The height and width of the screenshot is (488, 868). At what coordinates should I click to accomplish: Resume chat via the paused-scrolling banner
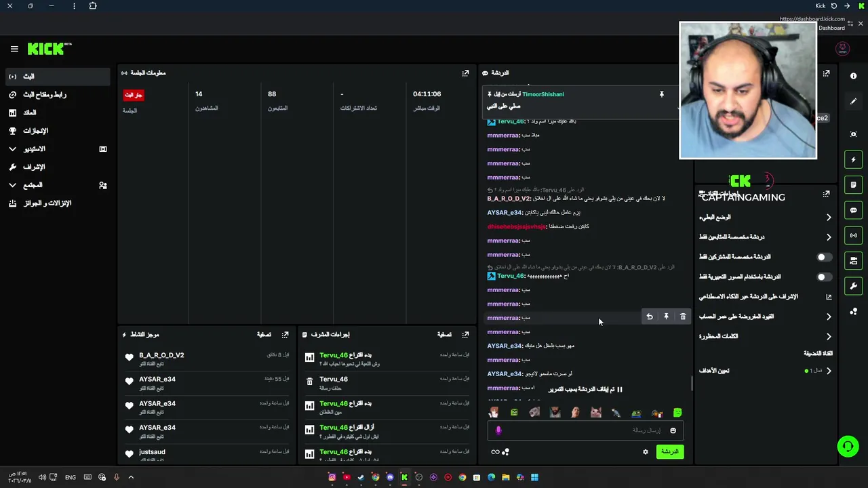pyautogui.click(x=585, y=390)
